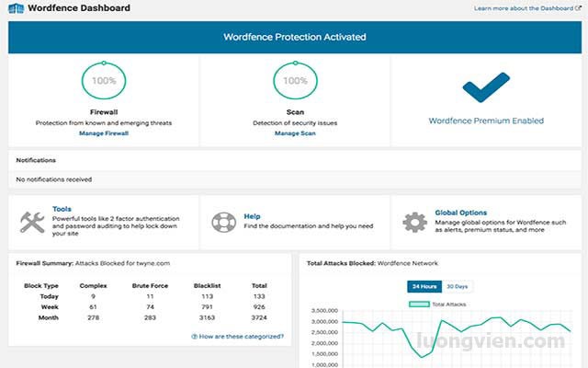Viewport: 588px width, 368px height.
Task: Click Month Blacklist value 3163
Action: coord(207,317)
